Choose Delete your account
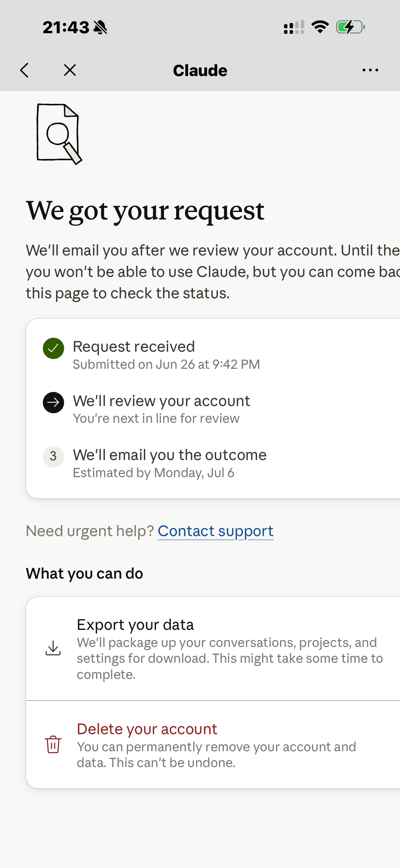400x868 pixels. click(x=213, y=745)
